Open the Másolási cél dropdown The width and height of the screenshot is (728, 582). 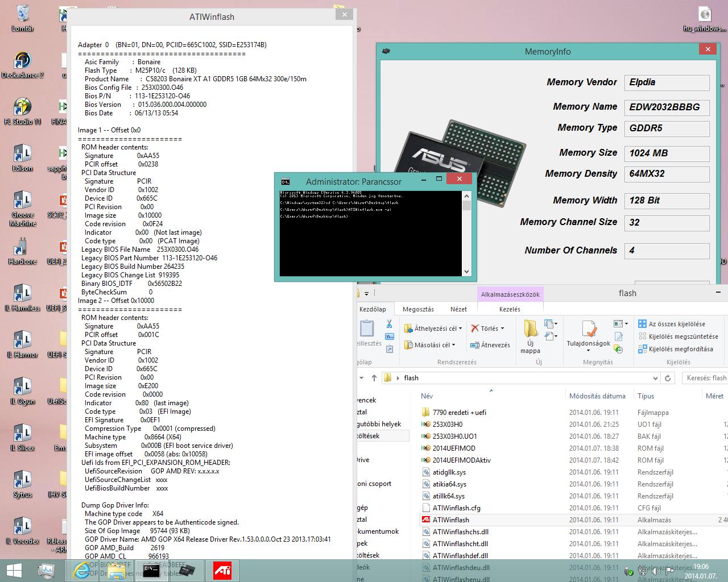coord(429,345)
